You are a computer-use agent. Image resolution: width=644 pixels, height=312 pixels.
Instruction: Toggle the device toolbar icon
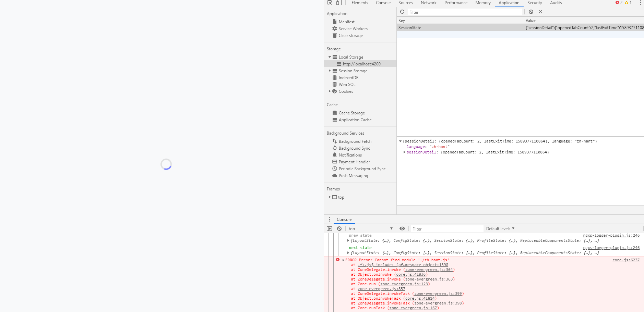[339, 3]
